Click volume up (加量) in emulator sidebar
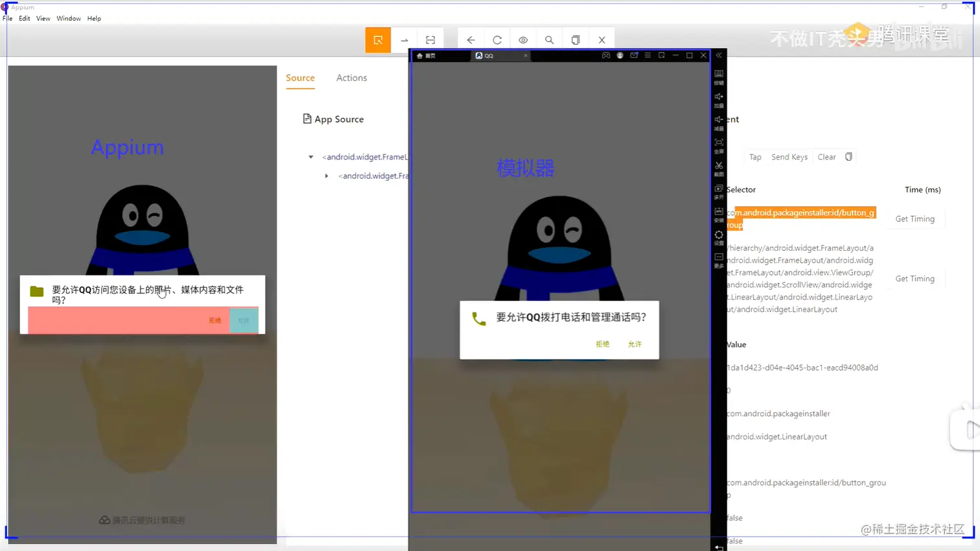 [x=719, y=100]
